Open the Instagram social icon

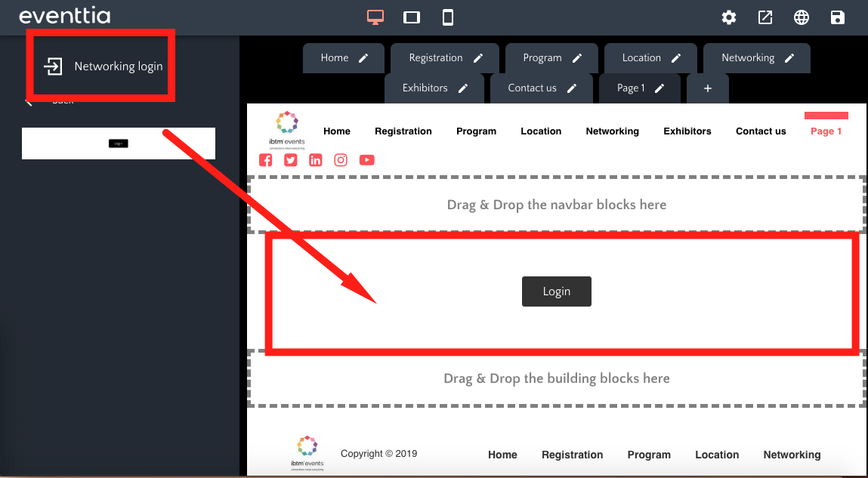click(x=341, y=160)
